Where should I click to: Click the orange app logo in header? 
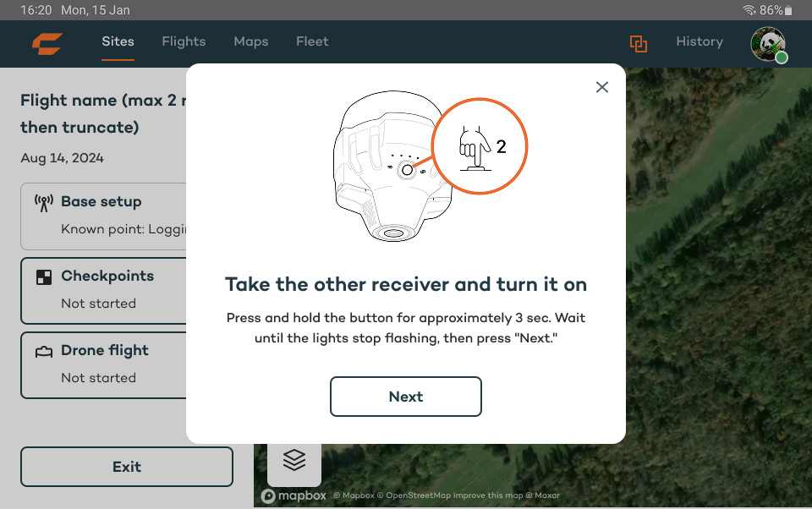click(x=47, y=43)
